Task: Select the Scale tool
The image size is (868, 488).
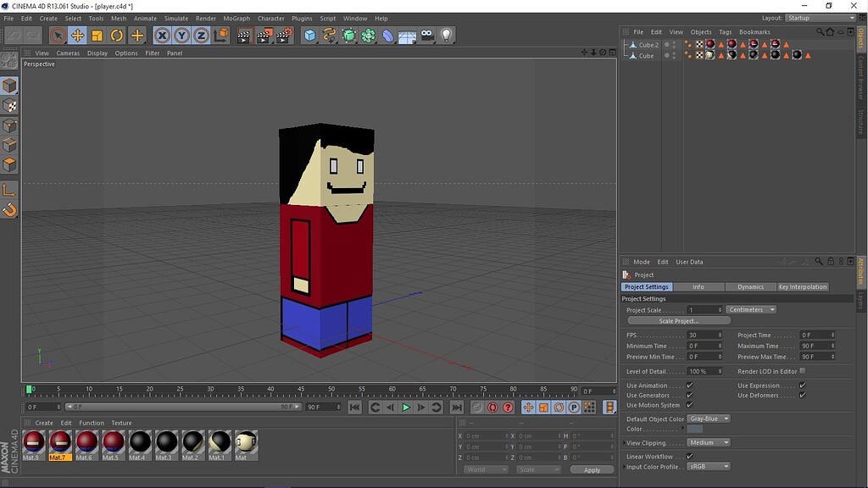Action: click(98, 35)
